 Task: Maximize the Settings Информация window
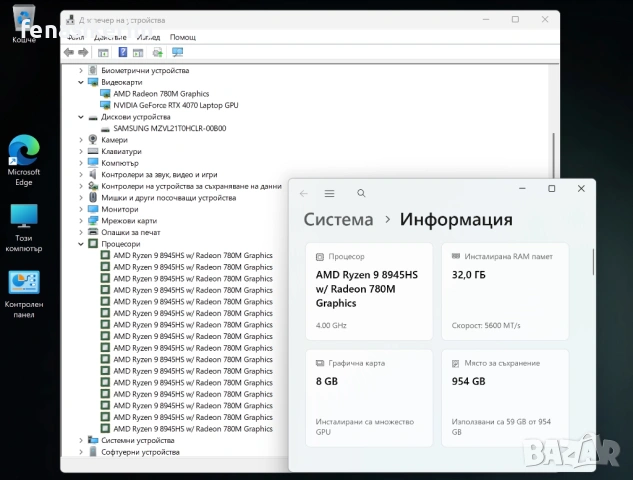pyautogui.click(x=551, y=189)
